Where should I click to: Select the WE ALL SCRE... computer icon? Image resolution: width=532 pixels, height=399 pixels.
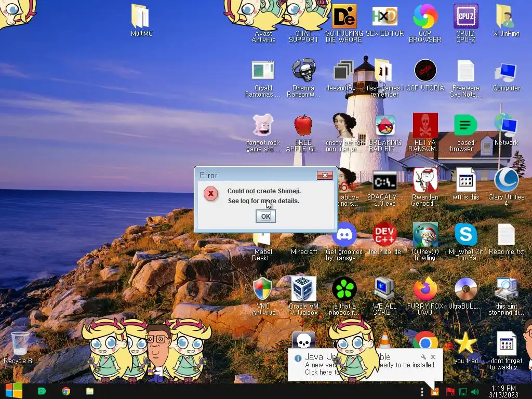[384, 296]
